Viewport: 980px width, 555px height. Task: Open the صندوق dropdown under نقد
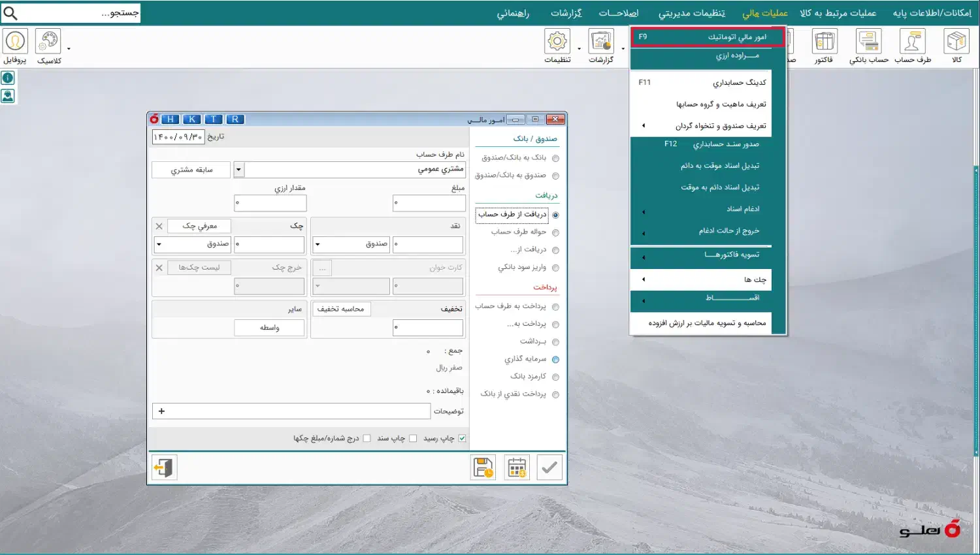[318, 245]
